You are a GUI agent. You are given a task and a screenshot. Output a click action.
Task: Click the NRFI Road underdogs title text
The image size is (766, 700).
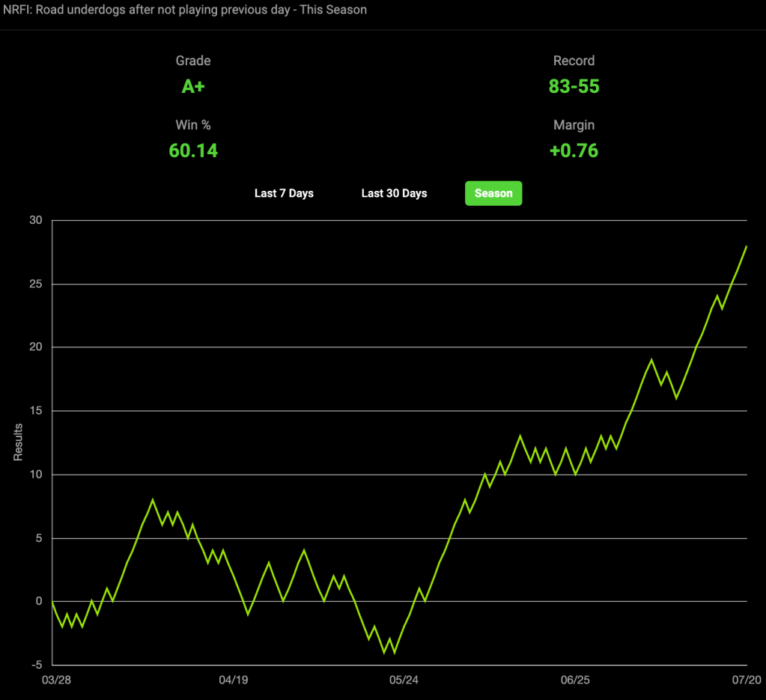point(185,10)
